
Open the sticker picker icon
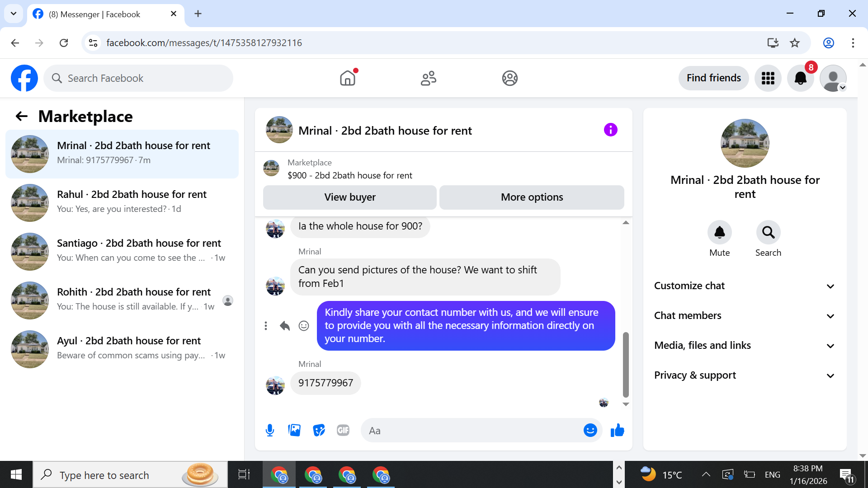point(319,430)
